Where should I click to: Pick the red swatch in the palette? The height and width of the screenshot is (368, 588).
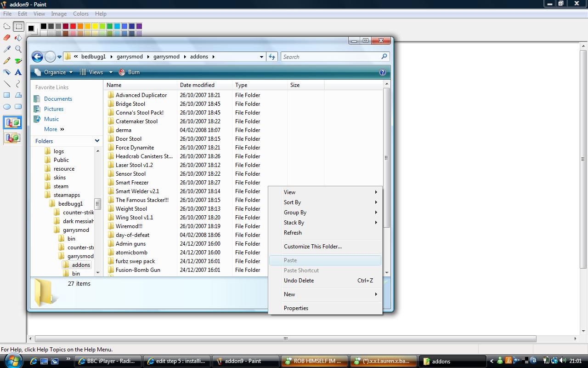click(x=73, y=26)
